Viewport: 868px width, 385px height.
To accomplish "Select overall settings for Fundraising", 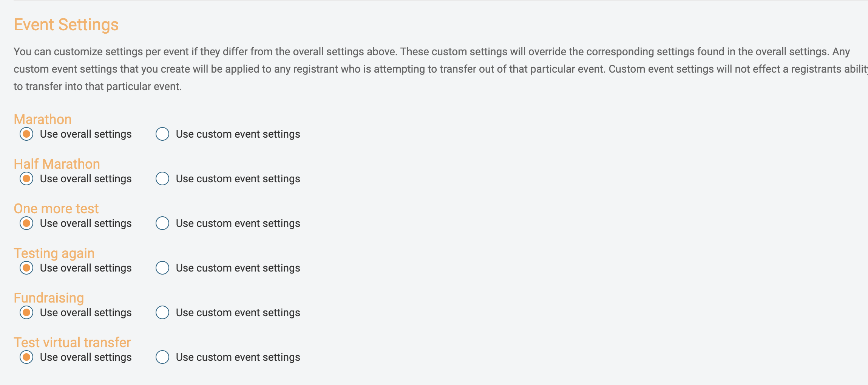I will point(26,312).
